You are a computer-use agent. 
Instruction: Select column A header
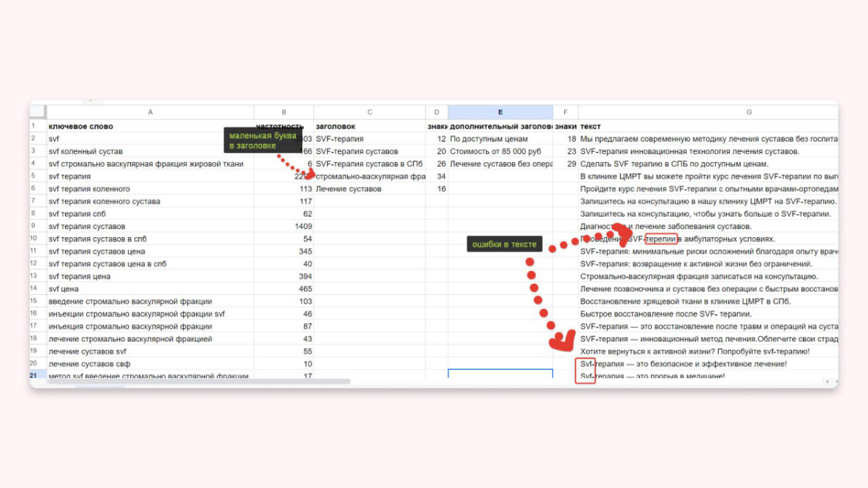150,112
